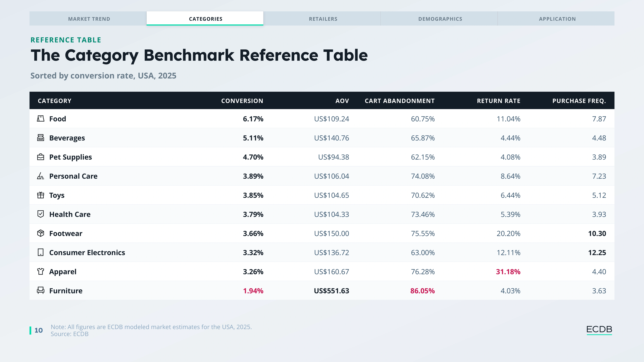Click the Beverages category icon
The image size is (644, 362).
point(40,138)
